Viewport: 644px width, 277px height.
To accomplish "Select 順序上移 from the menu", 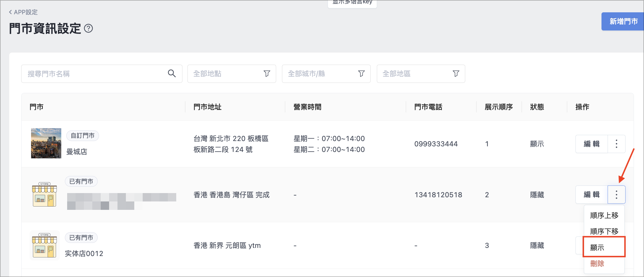I will click(x=604, y=215).
